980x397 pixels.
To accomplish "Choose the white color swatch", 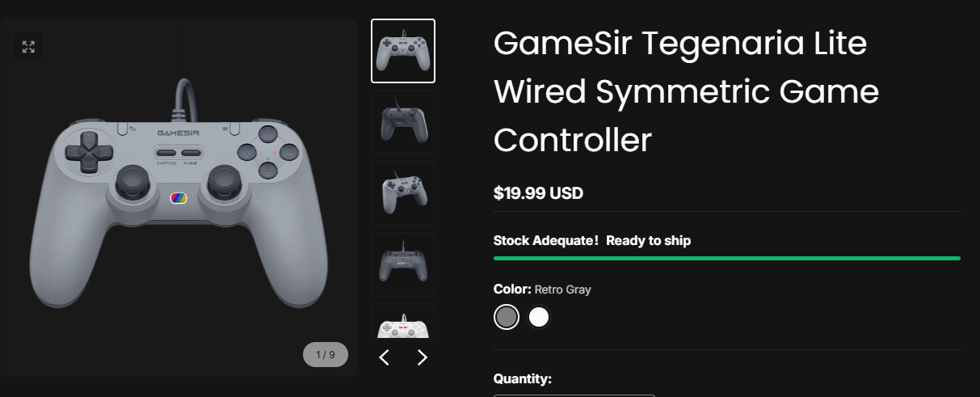I will 539,317.
